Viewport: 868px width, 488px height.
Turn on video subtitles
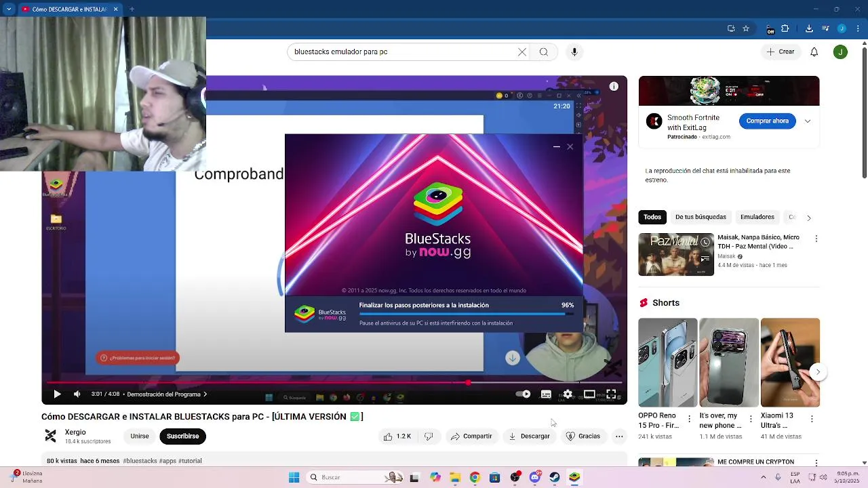coord(546,394)
